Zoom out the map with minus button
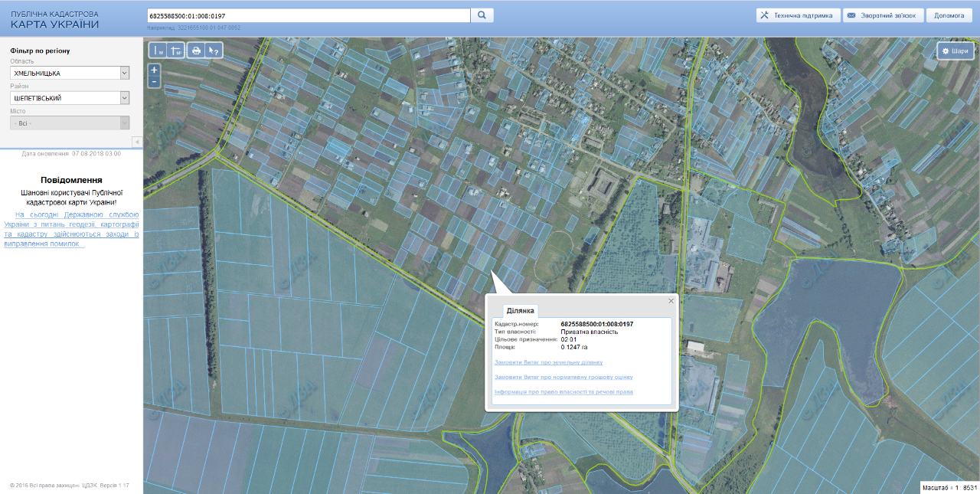Image resolution: width=980 pixels, height=494 pixels. click(x=154, y=81)
